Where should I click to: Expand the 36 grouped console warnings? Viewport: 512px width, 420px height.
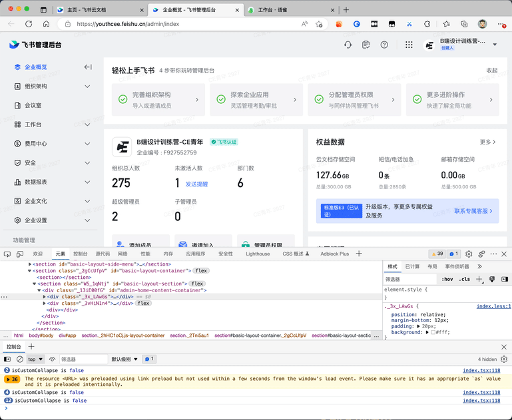[x=12, y=379]
